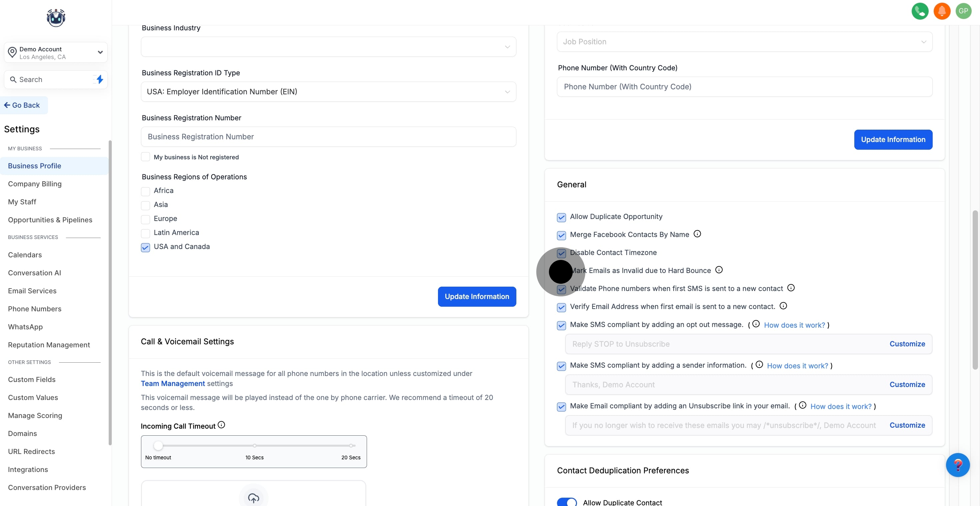
Task: Open the orange notifications bell
Action: [x=942, y=11]
